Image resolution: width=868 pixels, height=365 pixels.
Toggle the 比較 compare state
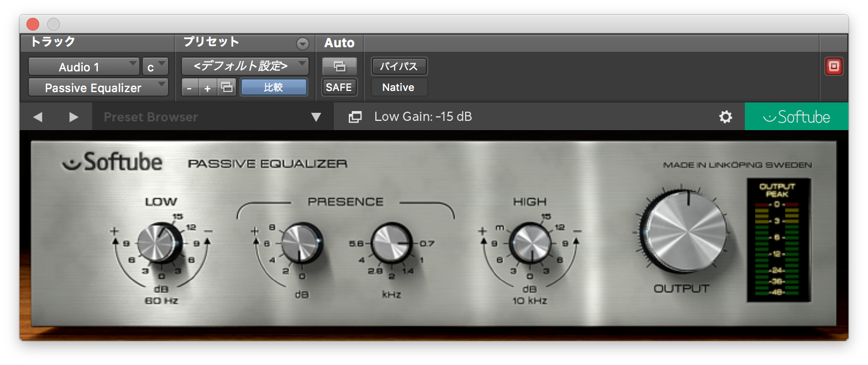click(274, 87)
